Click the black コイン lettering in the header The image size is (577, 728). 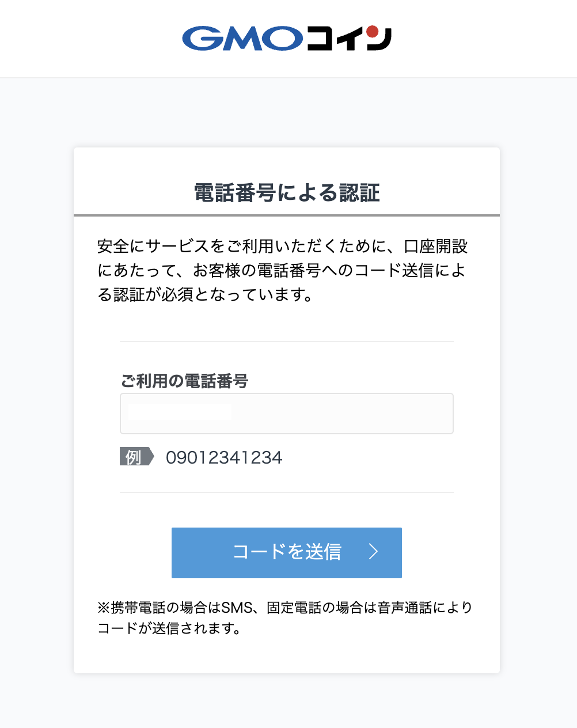[348, 39]
